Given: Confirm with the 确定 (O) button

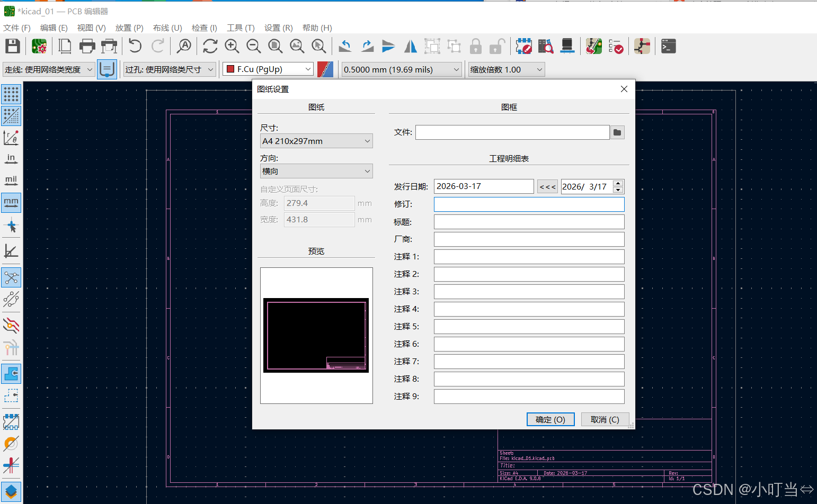Looking at the screenshot, I should (x=550, y=419).
